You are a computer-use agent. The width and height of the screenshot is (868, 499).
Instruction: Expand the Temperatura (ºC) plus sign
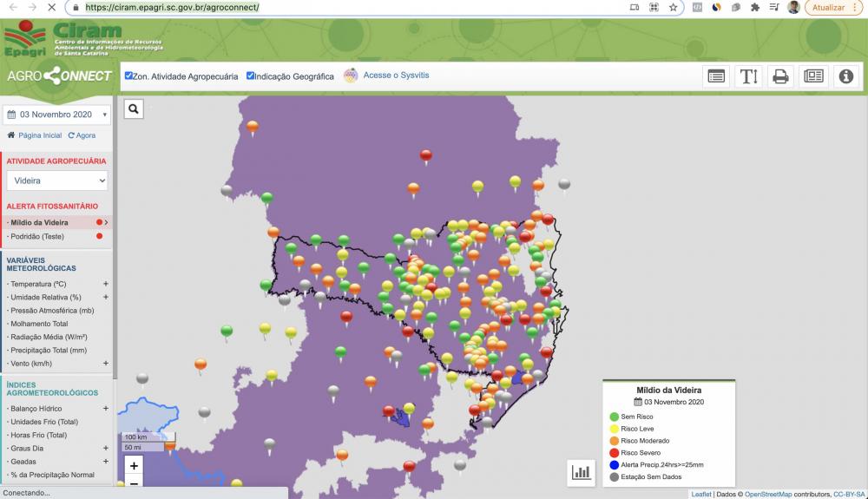pyautogui.click(x=105, y=284)
